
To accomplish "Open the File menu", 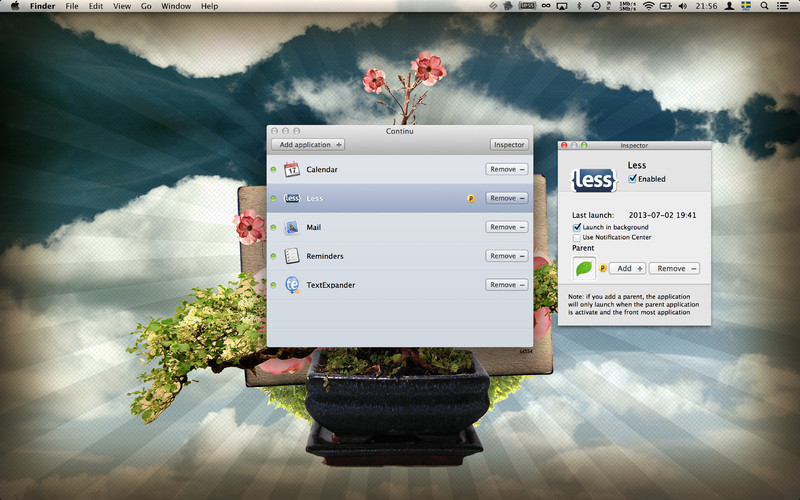I will click(x=72, y=6).
